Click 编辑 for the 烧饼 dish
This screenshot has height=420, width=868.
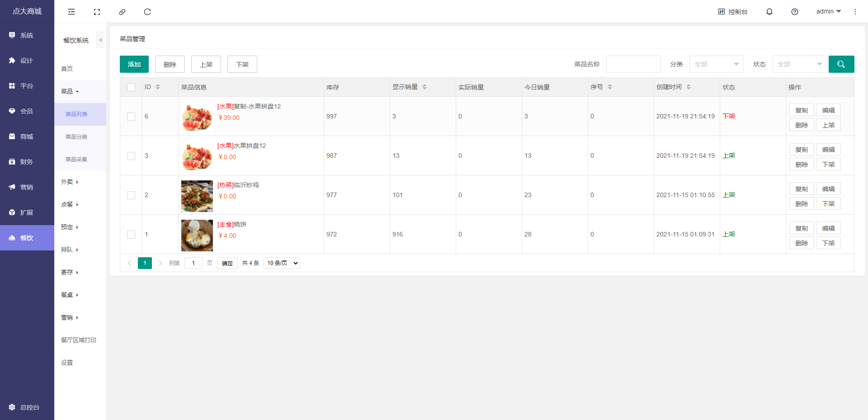tap(828, 228)
